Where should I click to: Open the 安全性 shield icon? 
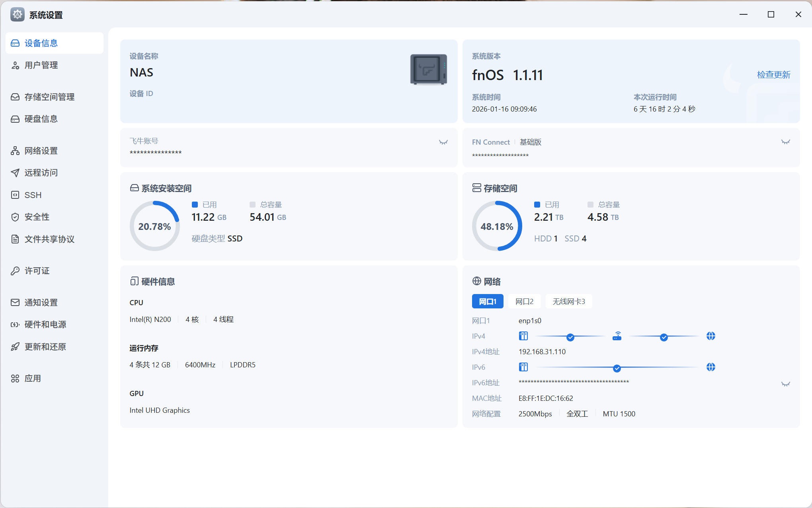[x=15, y=217]
